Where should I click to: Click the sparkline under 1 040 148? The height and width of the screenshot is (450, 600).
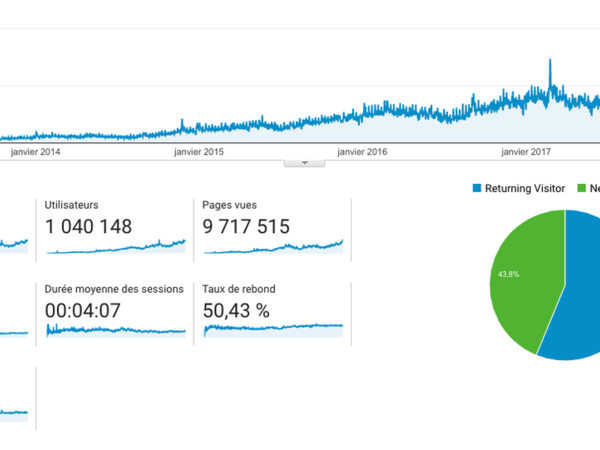click(115, 245)
